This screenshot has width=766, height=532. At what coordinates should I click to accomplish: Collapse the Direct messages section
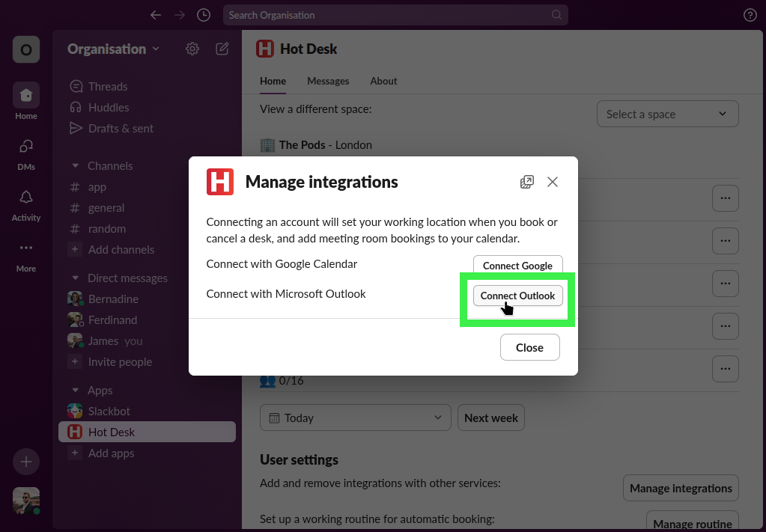click(x=75, y=278)
